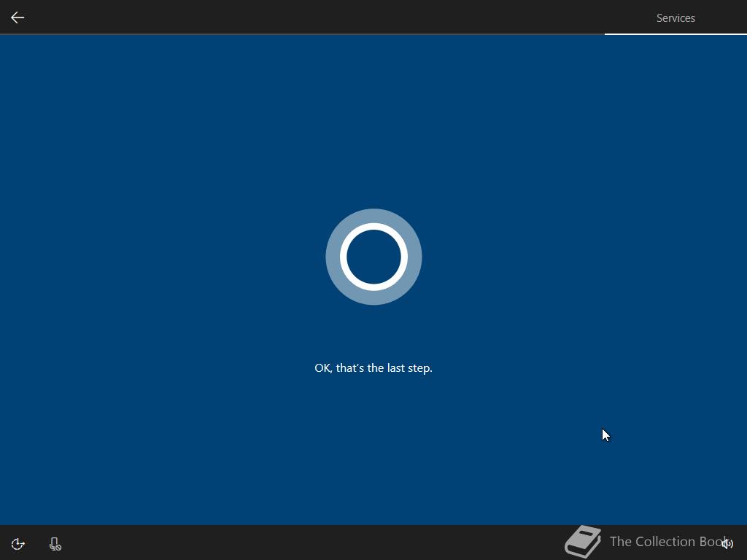Open Ease of Access options icon
The width and height of the screenshot is (747, 560).
click(x=18, y=544)
